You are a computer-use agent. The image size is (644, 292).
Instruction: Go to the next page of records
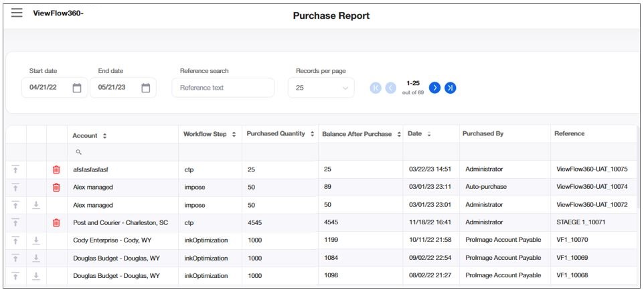click(434, 88)
